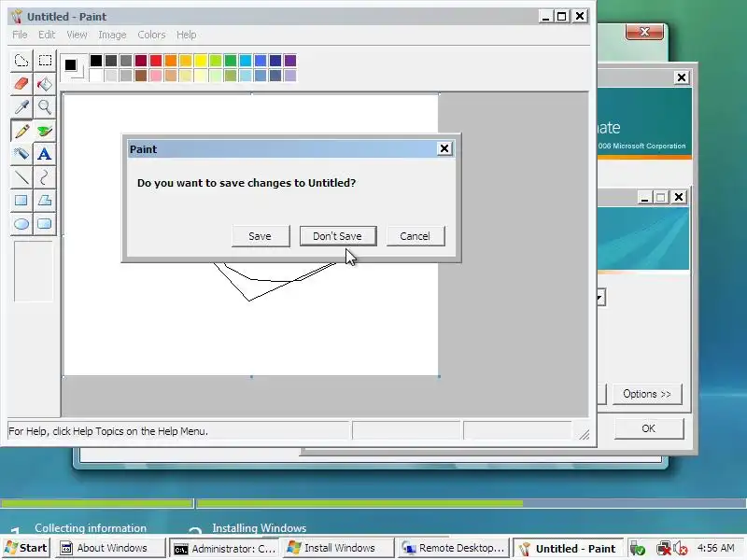Open the Colors menu

pyautogui.click(x=151, y=35)
